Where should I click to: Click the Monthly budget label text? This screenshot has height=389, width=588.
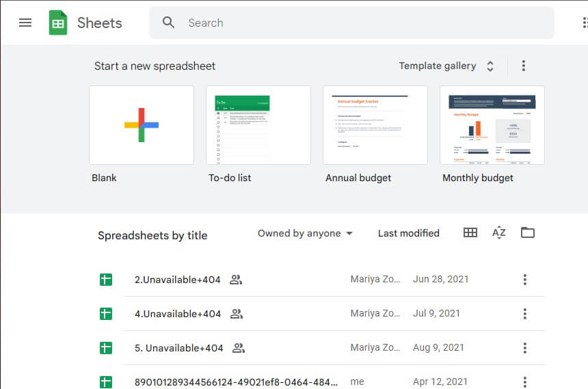(478, 178)
